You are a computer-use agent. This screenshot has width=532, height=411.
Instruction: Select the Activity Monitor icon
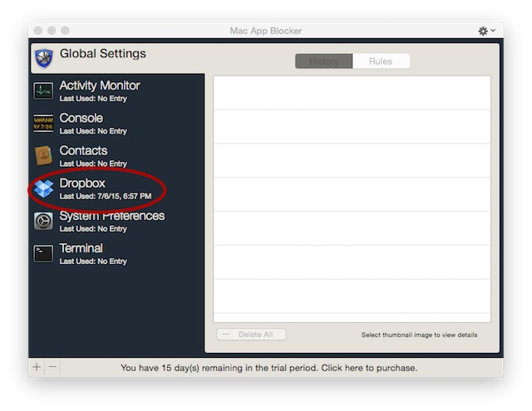43,91
